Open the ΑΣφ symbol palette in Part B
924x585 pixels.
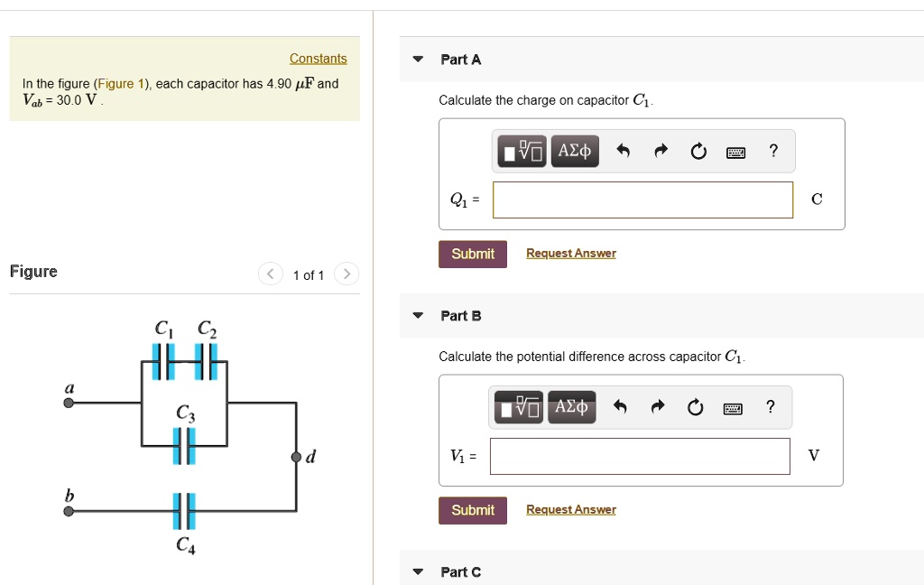(x=571, y=407)
